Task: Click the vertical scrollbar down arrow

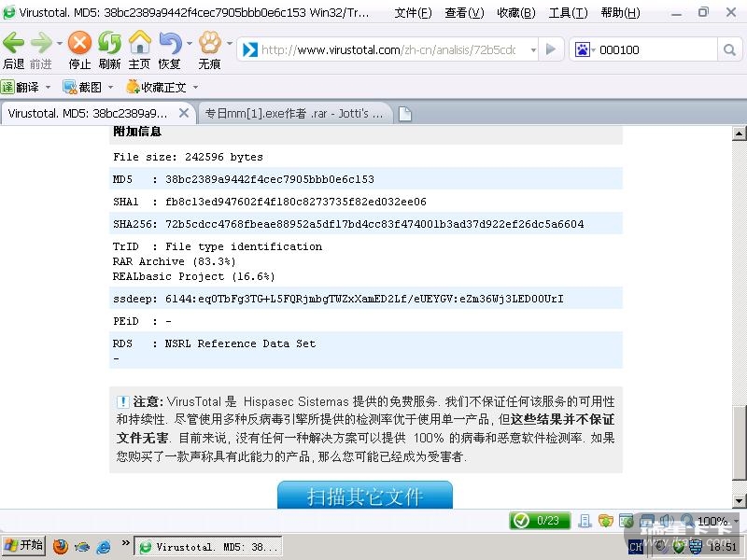Action: 739,501
